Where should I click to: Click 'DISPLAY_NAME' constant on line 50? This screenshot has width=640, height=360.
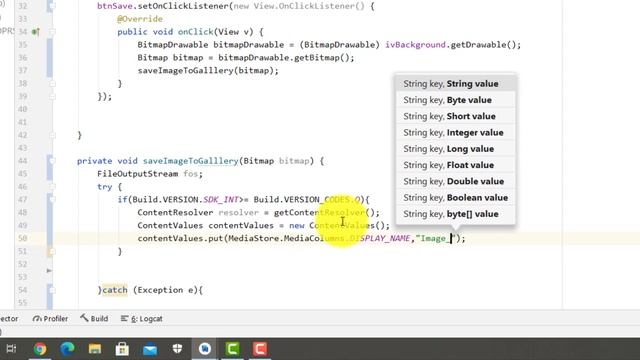pos(380,238)
